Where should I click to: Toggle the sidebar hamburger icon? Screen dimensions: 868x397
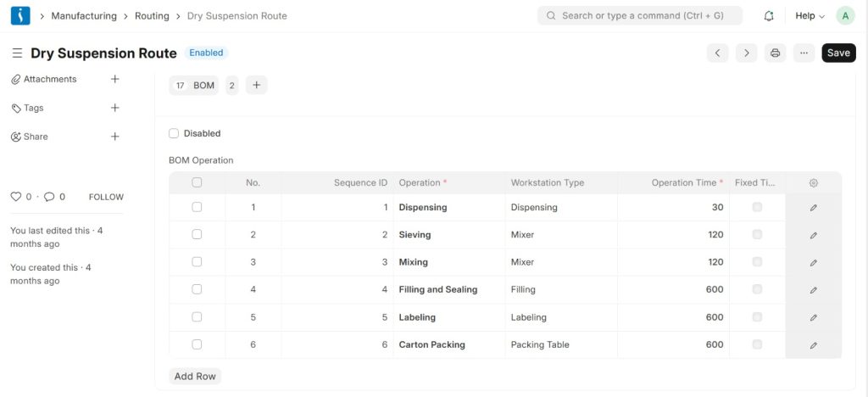(17, 53)
